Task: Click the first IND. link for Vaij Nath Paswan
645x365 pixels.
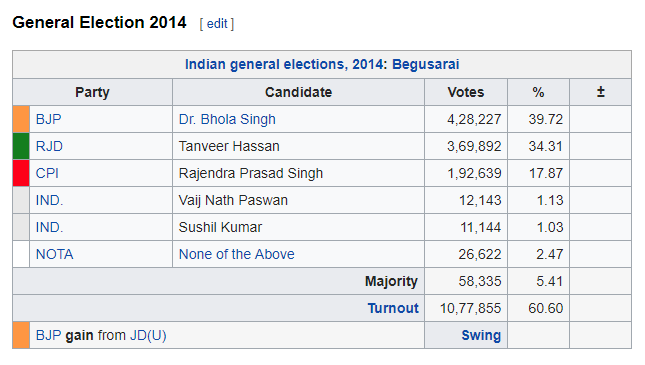Action: pyautogui.click(x=49, y=200)
